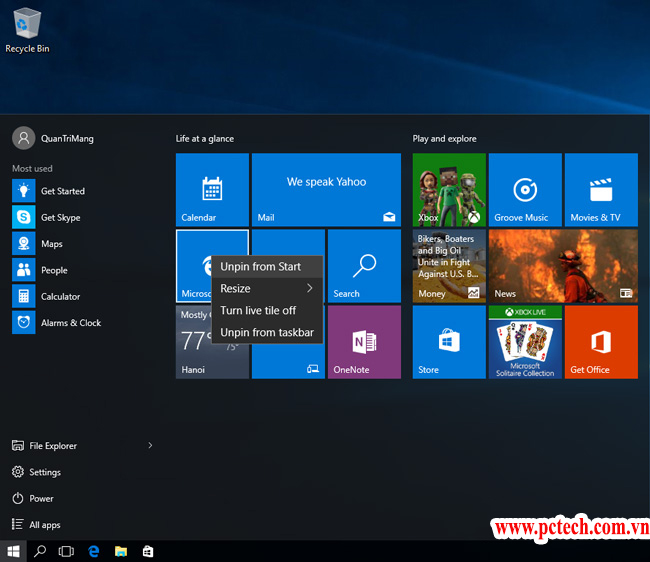The height and width of the screenshot is (562, 650).
Task: Open the Calendar tile
Action: (212, 189)
